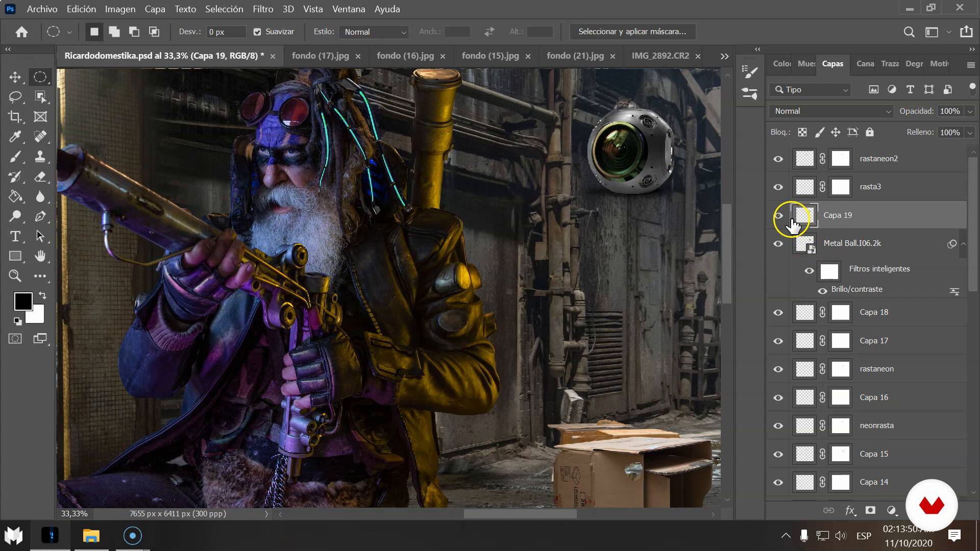
Task: Click Seleccionar y aplicar máscara button
Action: (632, 32)
